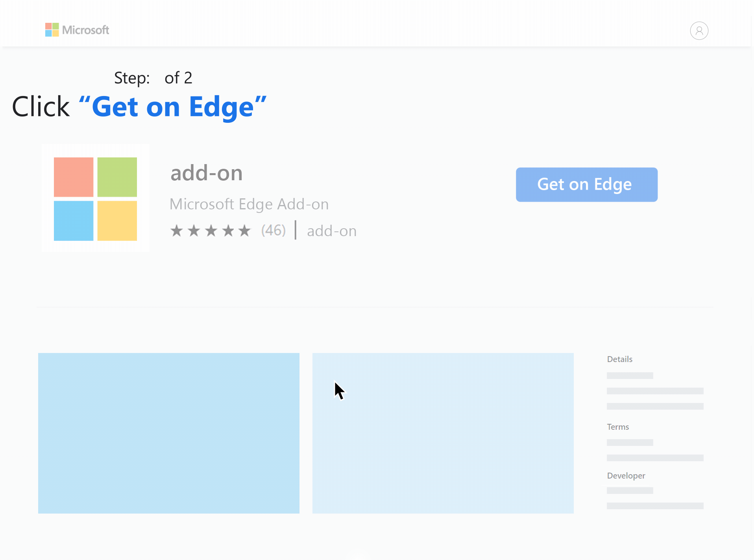Click the add-on category label beside the rating
Viewport: 754px width, 560px height.
(x=331, y=231)
